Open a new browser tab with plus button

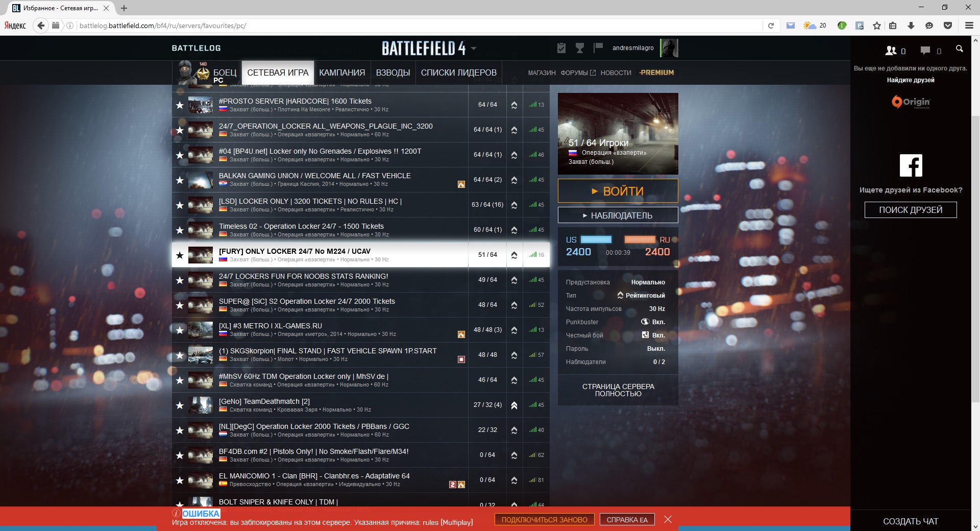coord(124,8)
